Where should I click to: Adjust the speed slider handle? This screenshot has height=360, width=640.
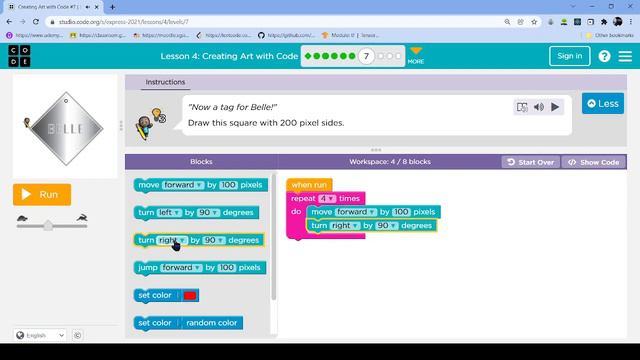pyautogui.click(x=48, y=226)
